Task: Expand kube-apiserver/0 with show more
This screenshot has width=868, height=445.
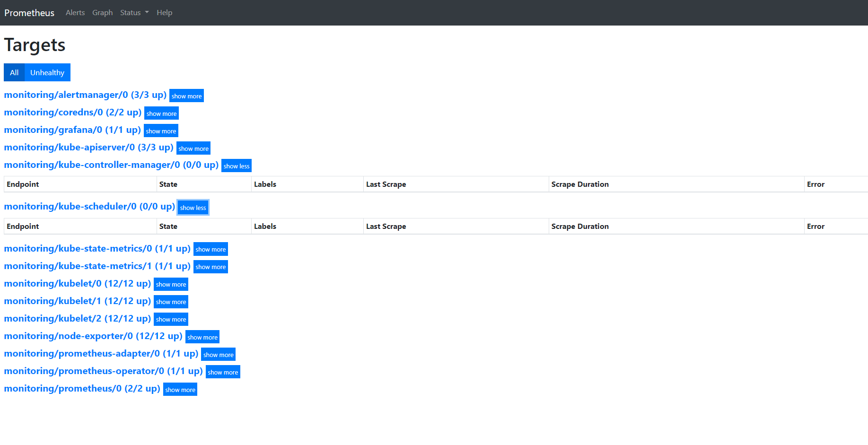Action: click(193, 148)
